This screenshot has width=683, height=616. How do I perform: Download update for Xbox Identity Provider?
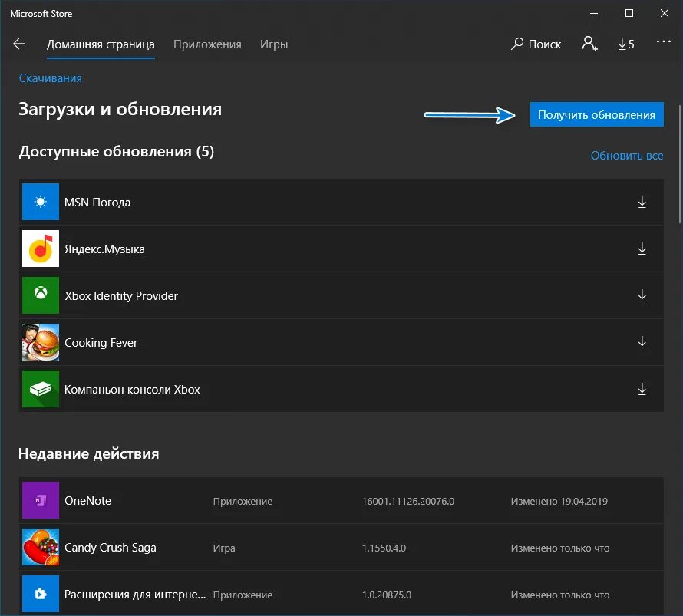point(642,295)
